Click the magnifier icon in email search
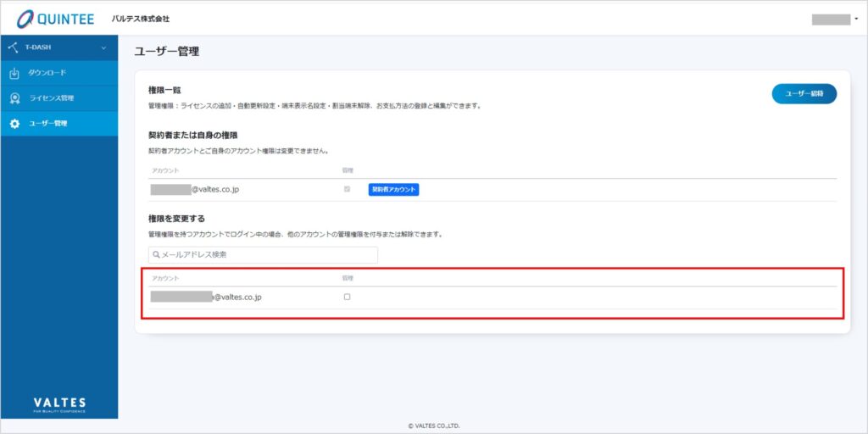 (x=156, y=254)
